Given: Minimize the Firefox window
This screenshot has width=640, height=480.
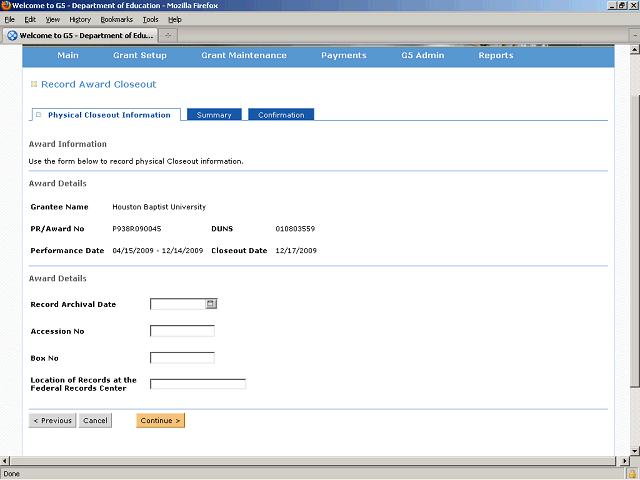Looking at the screenshot, I should tap(612, 5).
